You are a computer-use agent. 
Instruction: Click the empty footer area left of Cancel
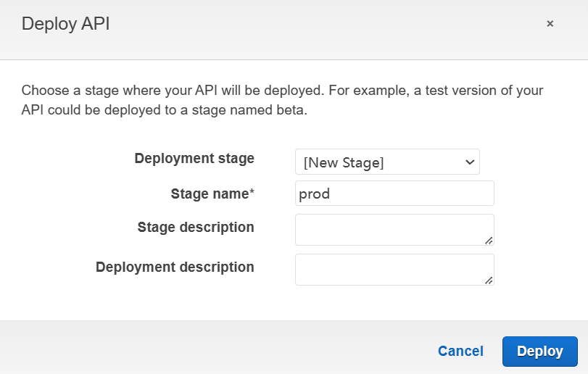[x=218, y=352]
